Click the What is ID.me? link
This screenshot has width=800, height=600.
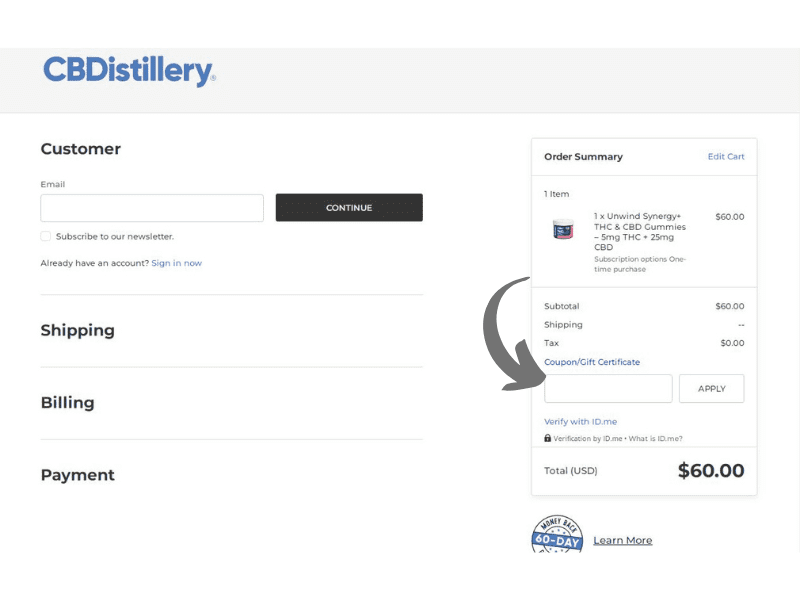[655, 438]
